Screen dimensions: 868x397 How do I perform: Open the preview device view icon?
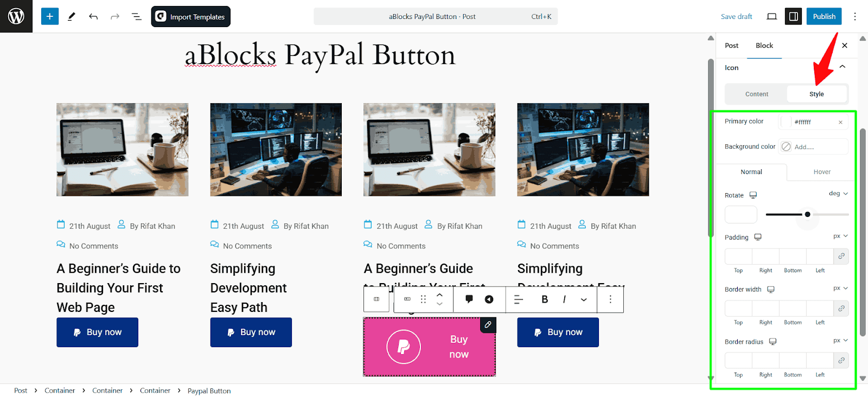pos(771,16)
